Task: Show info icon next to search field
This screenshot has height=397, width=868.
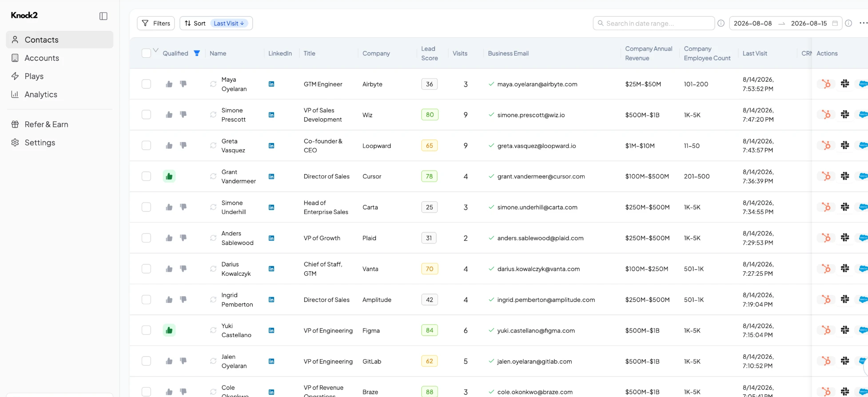Action: 721,23
